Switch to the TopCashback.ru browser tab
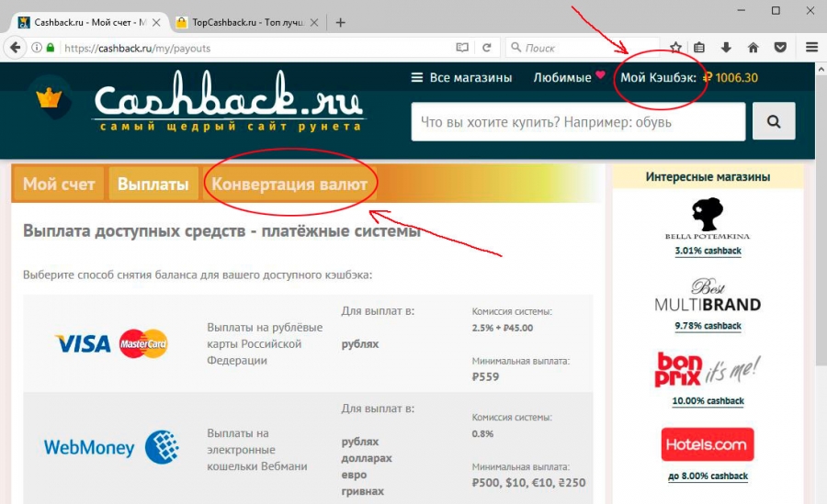 pos(247,23)
